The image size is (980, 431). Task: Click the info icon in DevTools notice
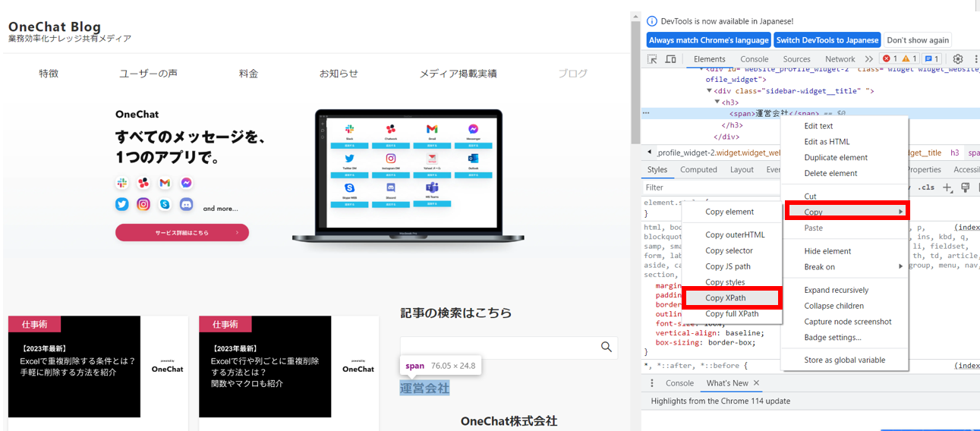coord(652,22)
